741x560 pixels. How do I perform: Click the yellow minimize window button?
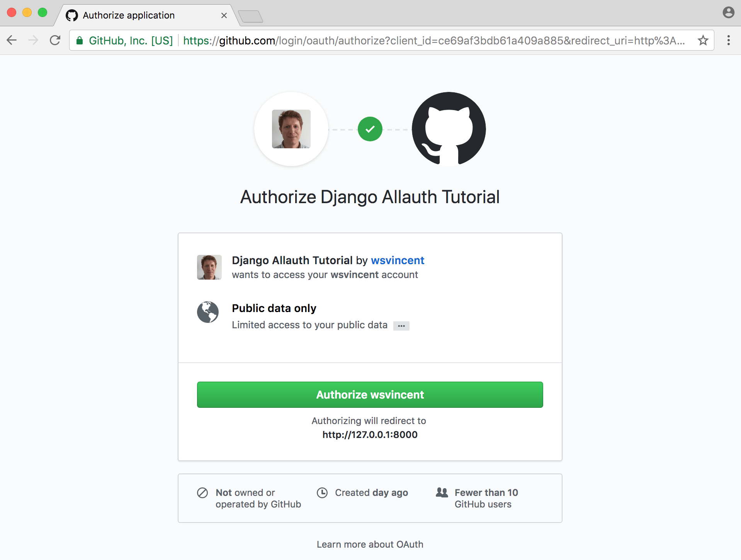(x=27, y=12)
